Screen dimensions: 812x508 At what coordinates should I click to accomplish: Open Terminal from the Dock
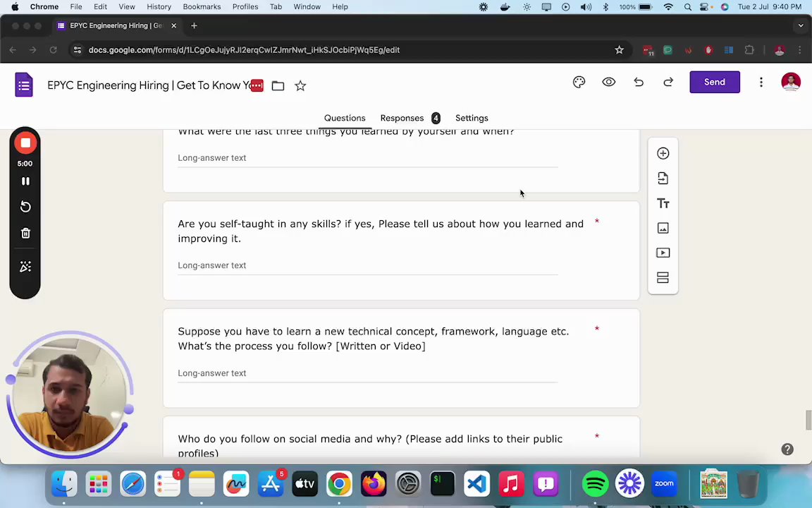click(x=442, y=484)
